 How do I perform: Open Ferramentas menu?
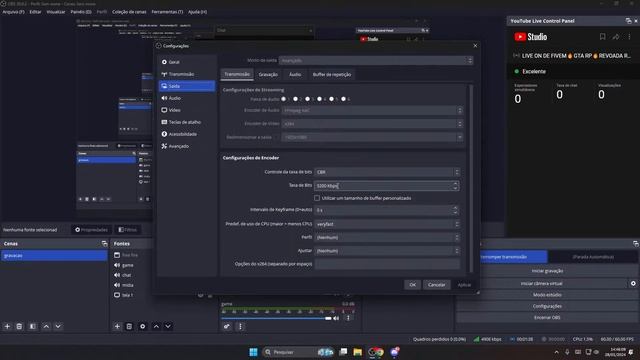[167, 12]
